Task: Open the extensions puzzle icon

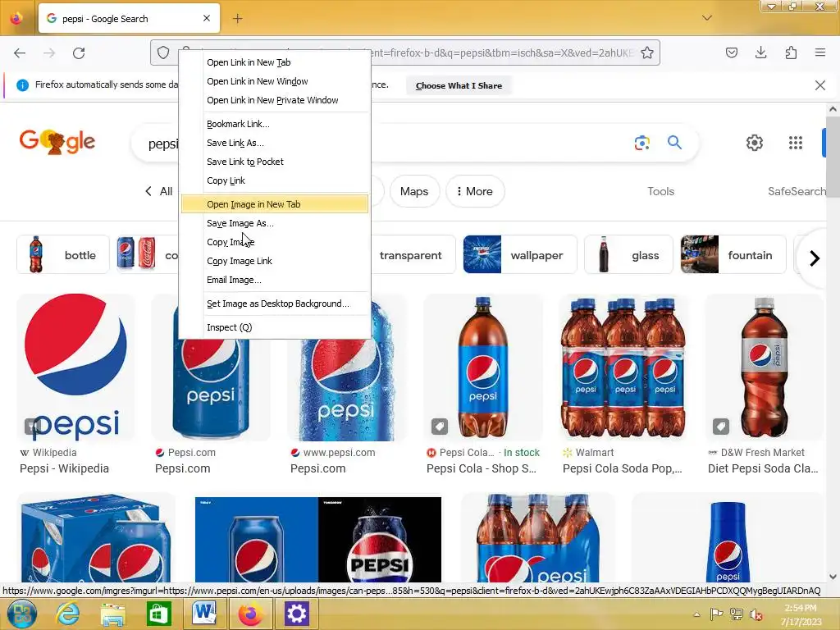Action: tap(791, 52)
